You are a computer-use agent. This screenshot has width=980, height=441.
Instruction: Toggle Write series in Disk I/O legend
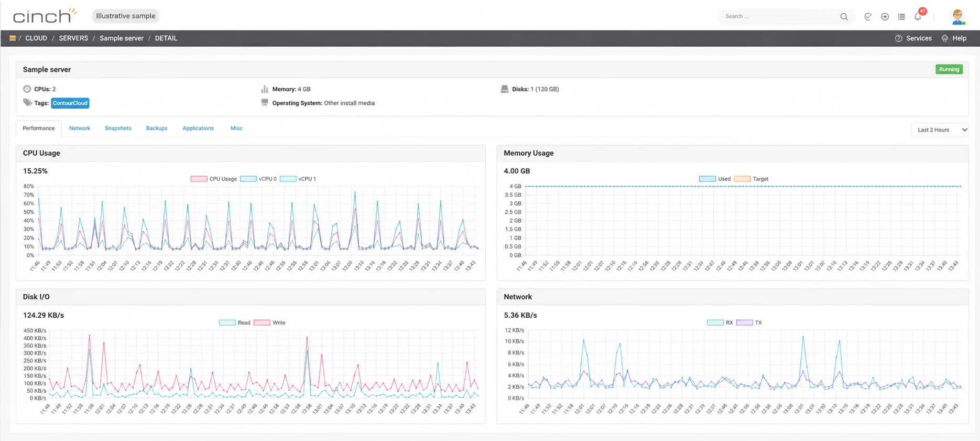coord(269,322)
